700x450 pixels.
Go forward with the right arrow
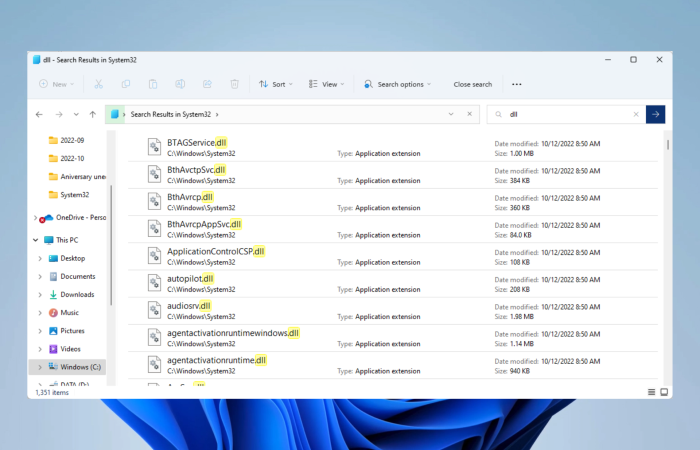pyautogui.click(x=59, y=114)
